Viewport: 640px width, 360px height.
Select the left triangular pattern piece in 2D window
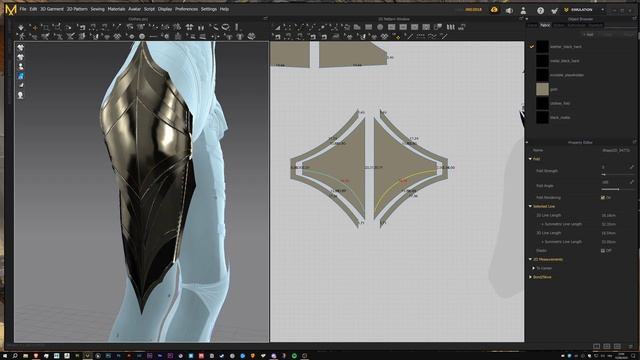[x=337, y=167]
